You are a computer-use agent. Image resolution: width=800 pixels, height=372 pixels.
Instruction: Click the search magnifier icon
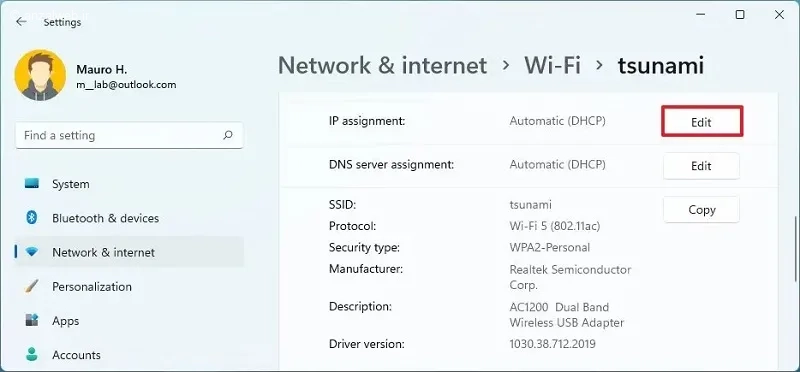[x=228, y=135]
